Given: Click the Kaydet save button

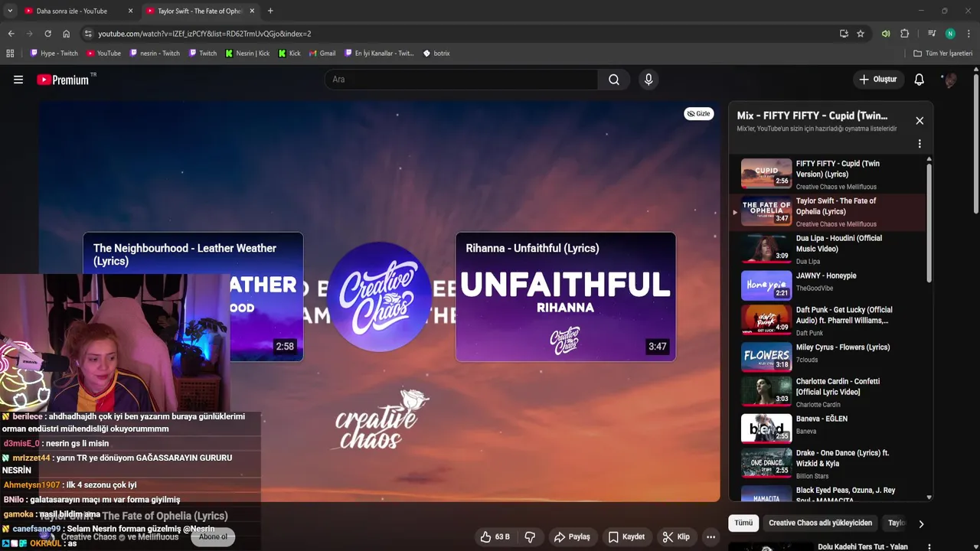Looking at the screenshot, I should [x=626, y=537].
